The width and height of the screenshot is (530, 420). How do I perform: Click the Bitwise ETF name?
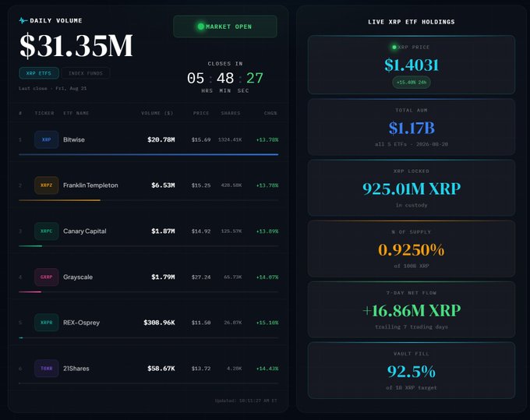pos(74,139)
